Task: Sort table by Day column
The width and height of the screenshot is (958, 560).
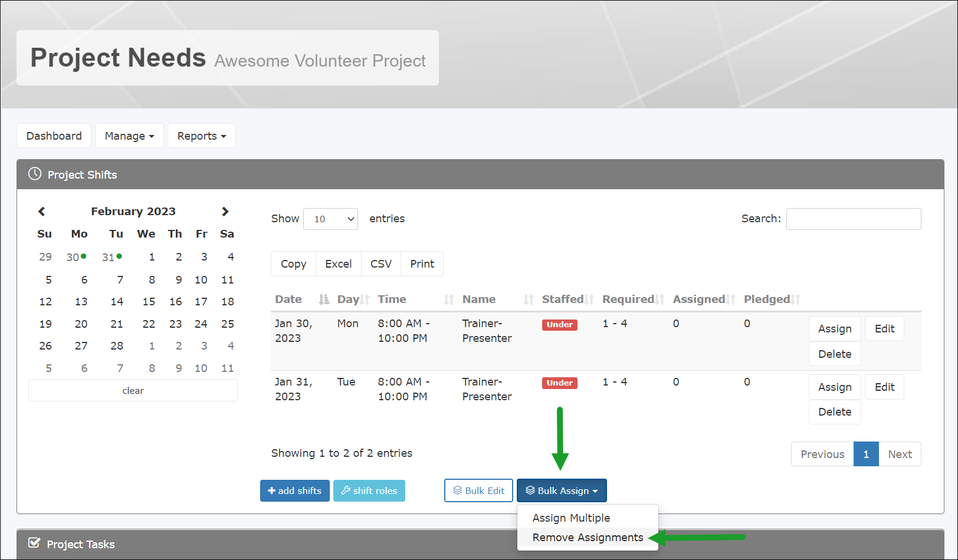Action: point(353,299)
